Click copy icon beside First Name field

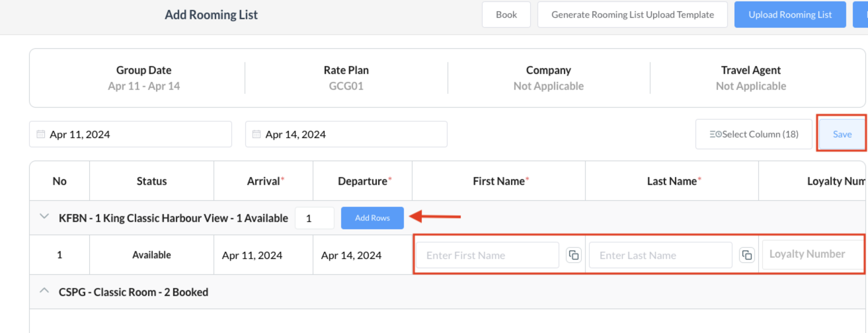tap(573, 255)
